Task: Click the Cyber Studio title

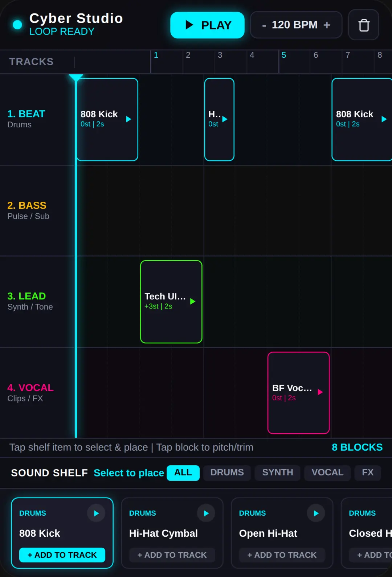Action: (x=76, y=18)
